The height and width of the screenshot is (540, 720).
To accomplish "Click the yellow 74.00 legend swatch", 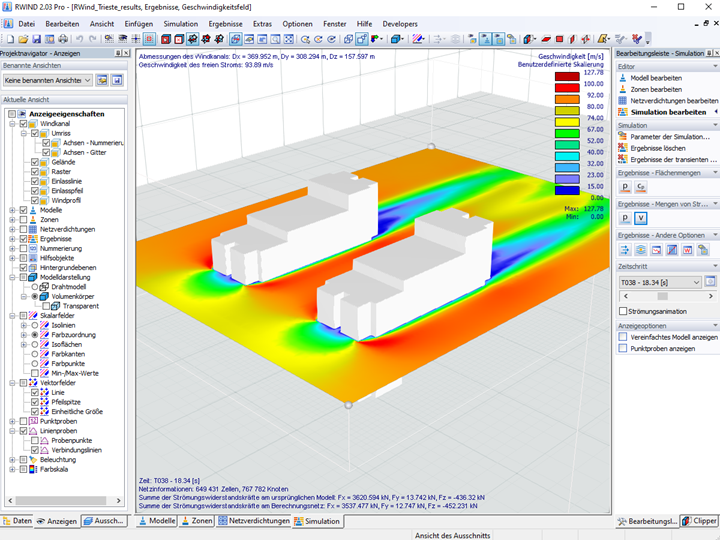I will [567, 122].
